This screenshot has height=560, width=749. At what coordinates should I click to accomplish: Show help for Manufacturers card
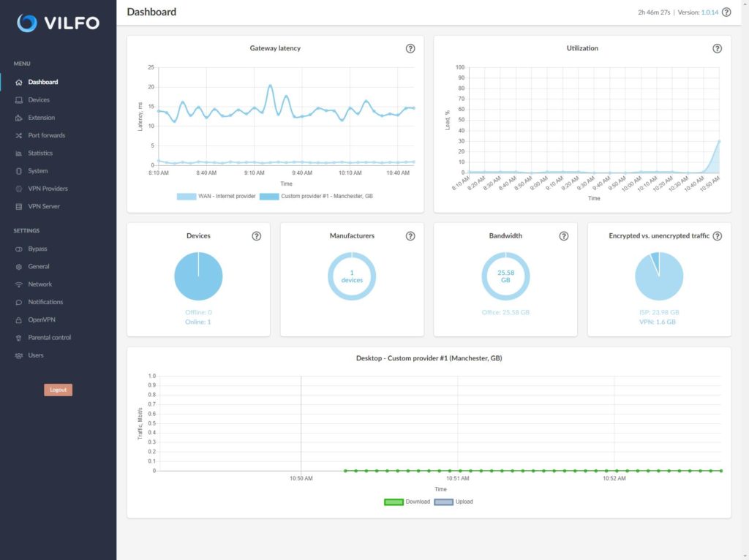(410, 236)
